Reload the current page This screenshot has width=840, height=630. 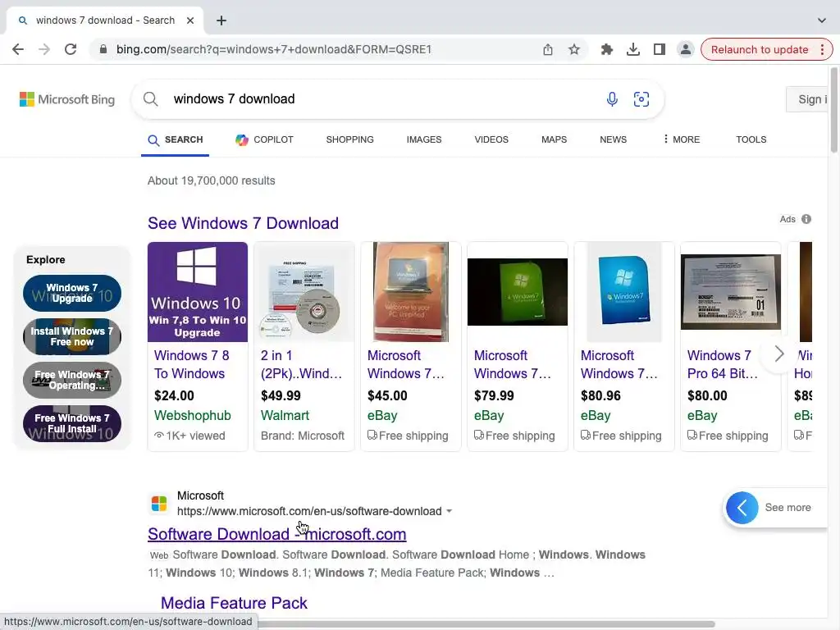point(71,49)
